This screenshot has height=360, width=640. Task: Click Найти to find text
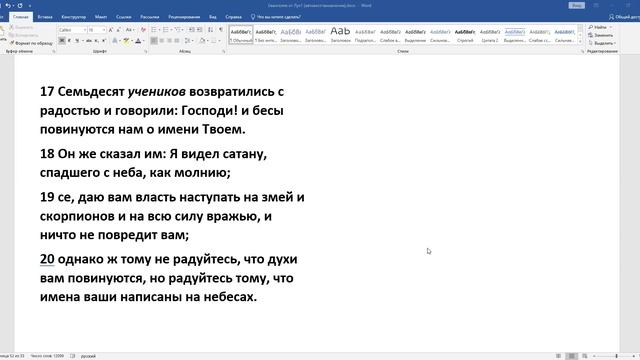(x=598, y=27)
